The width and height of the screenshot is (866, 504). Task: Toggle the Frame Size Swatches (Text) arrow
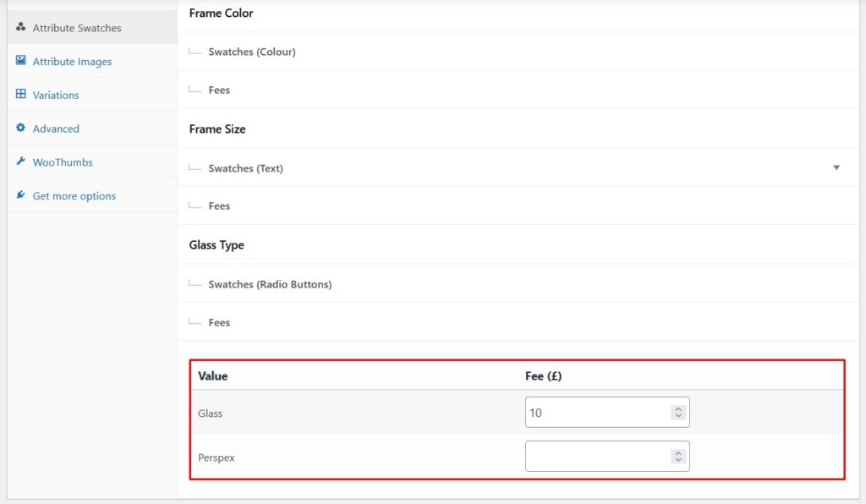pos(836,167)
